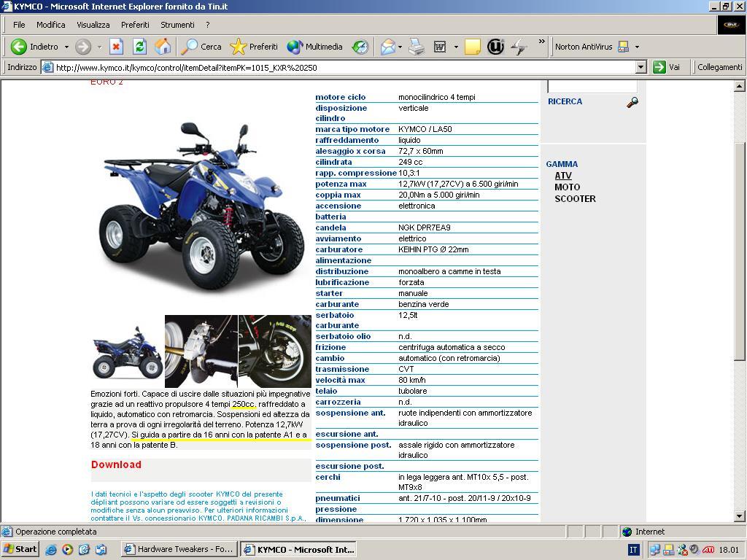Open the Cerca search tool
The width and height of the screenshot is (747, 560).
[x=201, y=47]
